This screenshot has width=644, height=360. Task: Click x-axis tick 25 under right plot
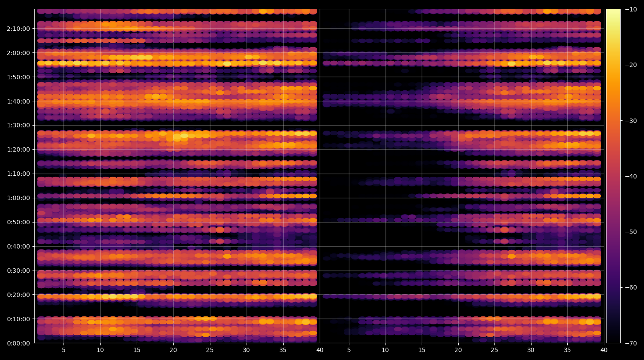pos(494,350)
